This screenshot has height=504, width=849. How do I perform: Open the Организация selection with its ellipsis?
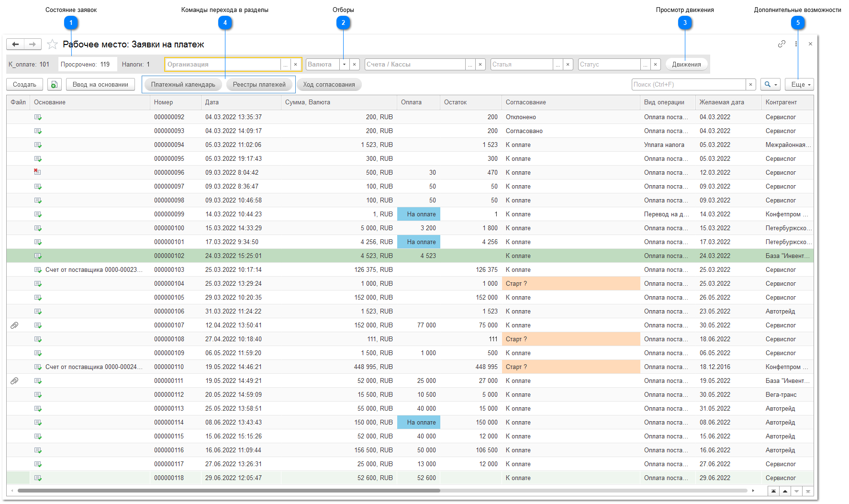285,65
